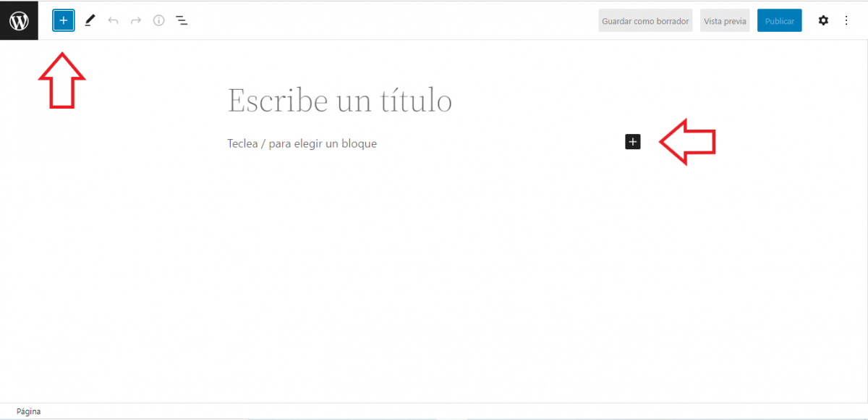Open the document details info icon
Image resolution: width=868 pixels, height=420 pixels.
159,21
